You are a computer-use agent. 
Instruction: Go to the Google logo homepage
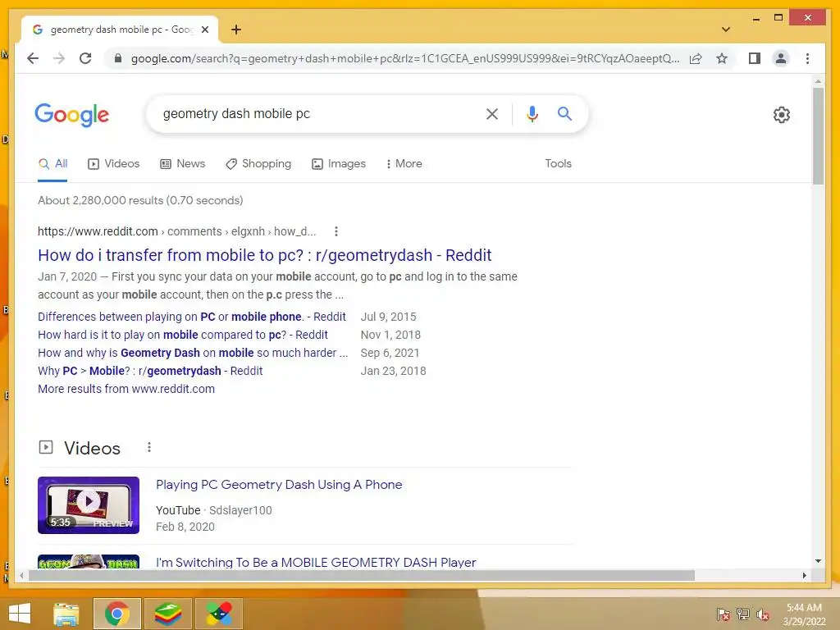click(x=72, y=115)
